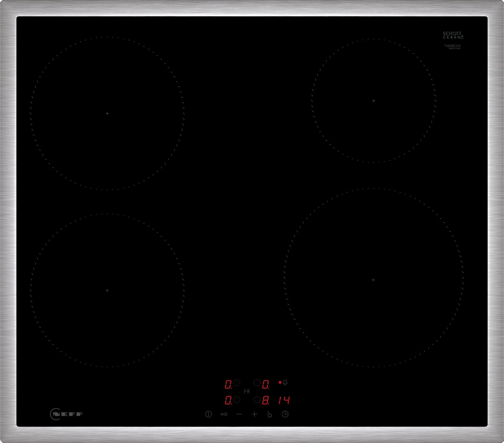This screenshot has width=504, height=443.
Task: Select the front-right zone dotted circle next to 8
Action: point(257,400)
